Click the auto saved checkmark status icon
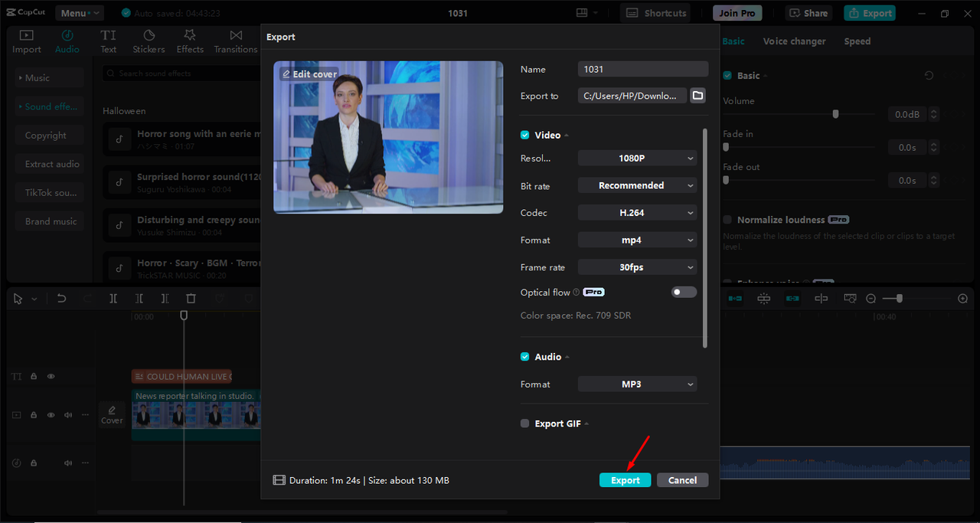 126,13
